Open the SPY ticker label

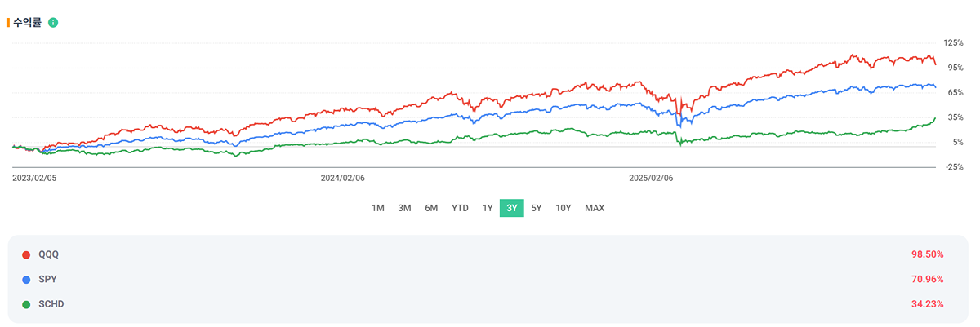pyautogui.click(x=48, y=280)
